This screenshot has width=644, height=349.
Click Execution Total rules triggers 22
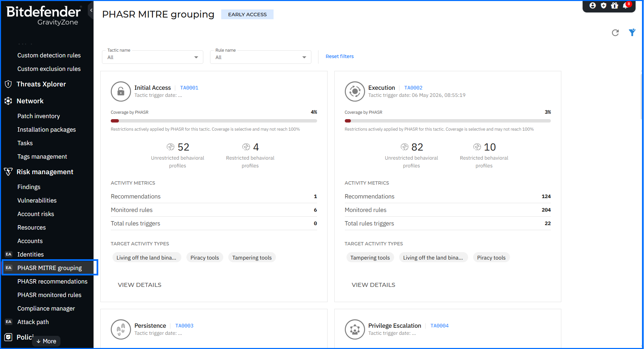point(548,223)
